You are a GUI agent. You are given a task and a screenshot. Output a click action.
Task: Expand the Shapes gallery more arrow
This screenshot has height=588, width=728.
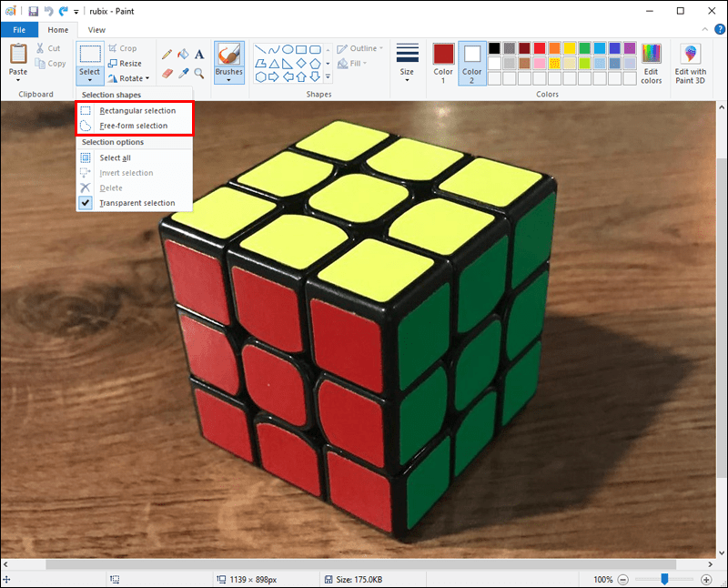[328, 76]
